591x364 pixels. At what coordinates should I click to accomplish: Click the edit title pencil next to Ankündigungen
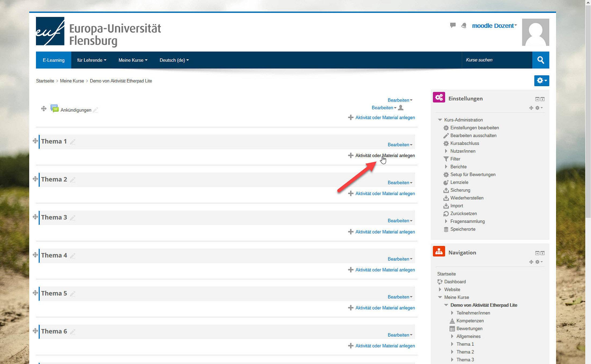[x=95, y=110]
